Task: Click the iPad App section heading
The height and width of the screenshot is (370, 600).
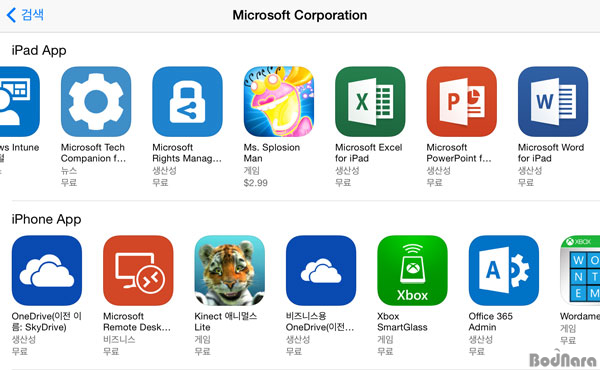Action: tap(39, 51)
